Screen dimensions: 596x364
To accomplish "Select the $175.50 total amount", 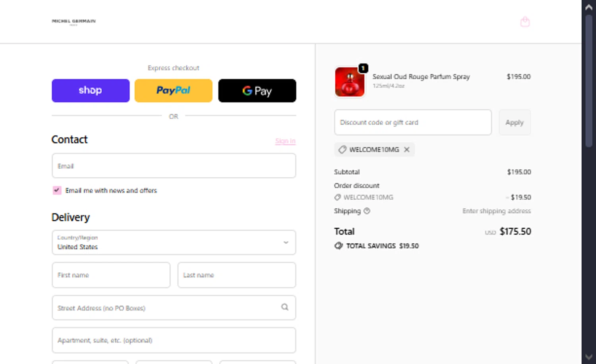I will 515,231.
